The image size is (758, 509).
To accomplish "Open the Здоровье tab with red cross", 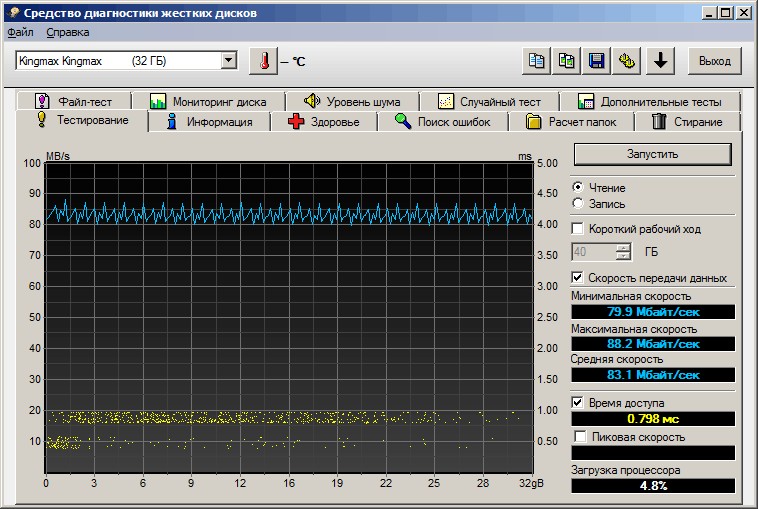I will (323, 122).
